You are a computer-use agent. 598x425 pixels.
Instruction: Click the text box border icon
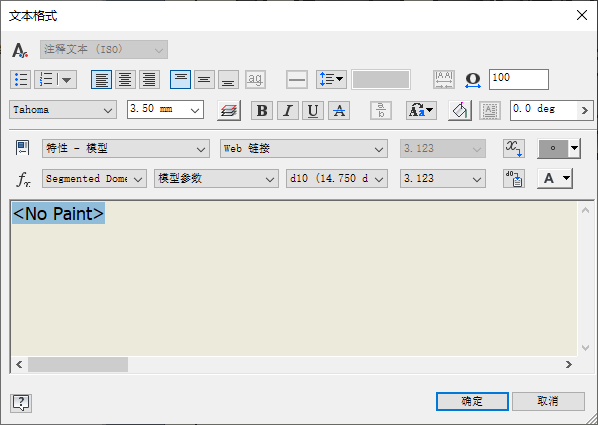click(490, 111)
